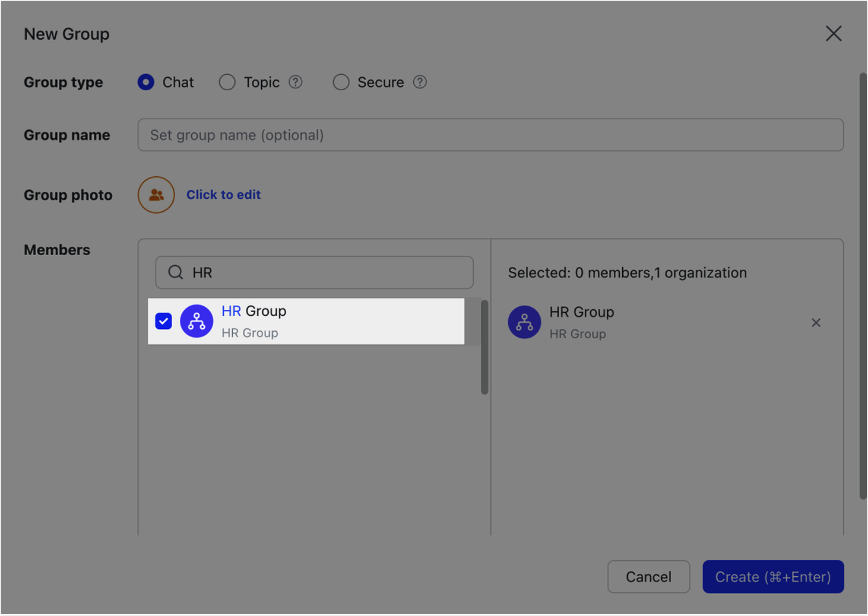Open help icon next to Topic
Image resolution: width=868 pixels, height=616 pixels.
click(296, 82)
